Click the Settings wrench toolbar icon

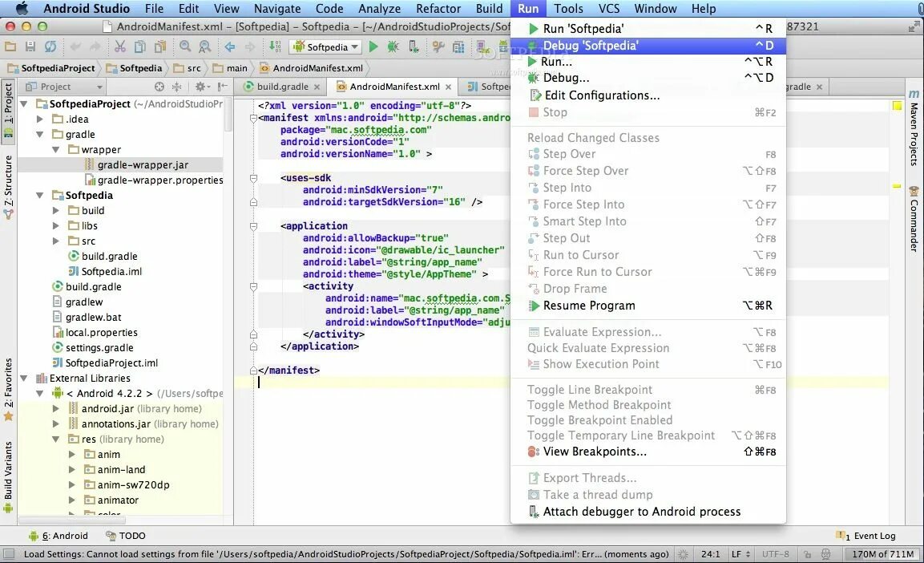(x=438, y=47)
